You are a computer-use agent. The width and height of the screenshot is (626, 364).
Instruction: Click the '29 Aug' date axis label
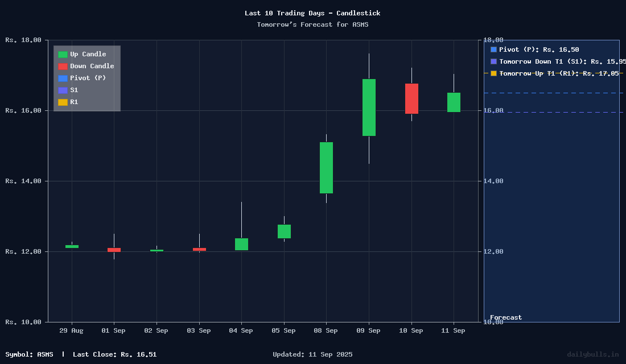[72, 330]
